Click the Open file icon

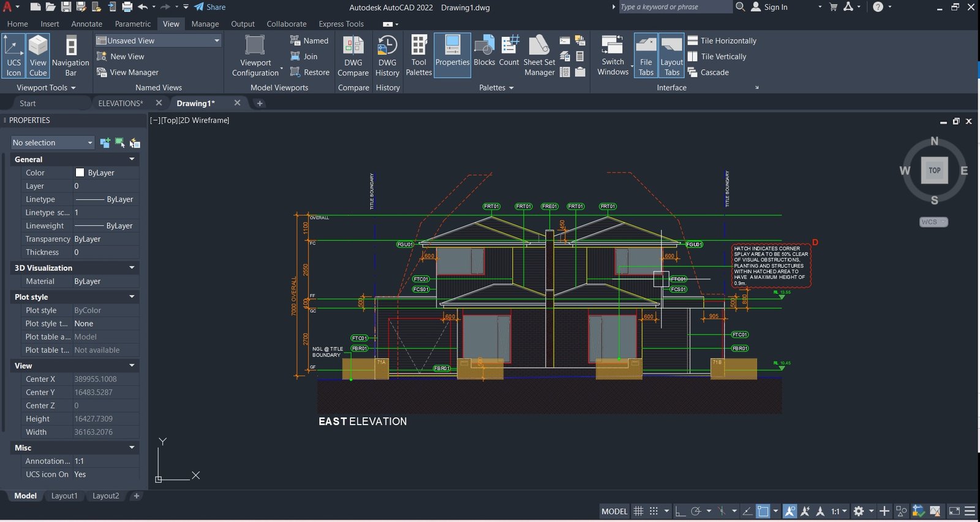coord(50,7)
